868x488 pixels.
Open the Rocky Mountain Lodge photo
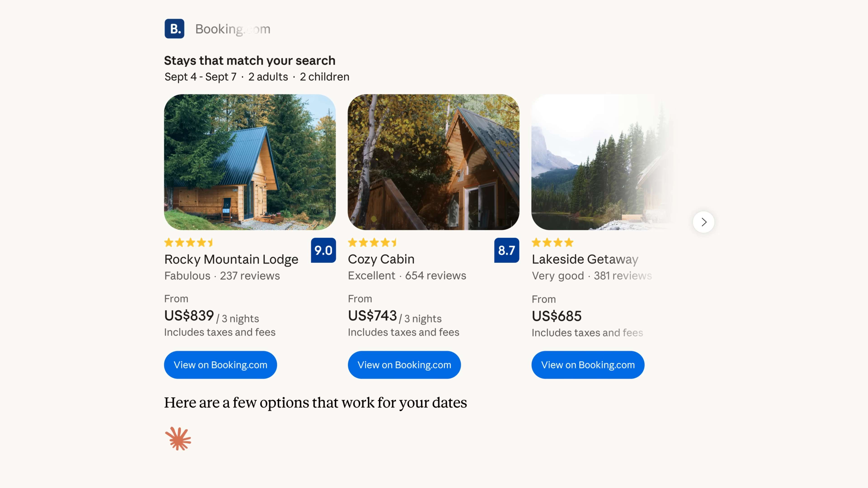point(250,162)
